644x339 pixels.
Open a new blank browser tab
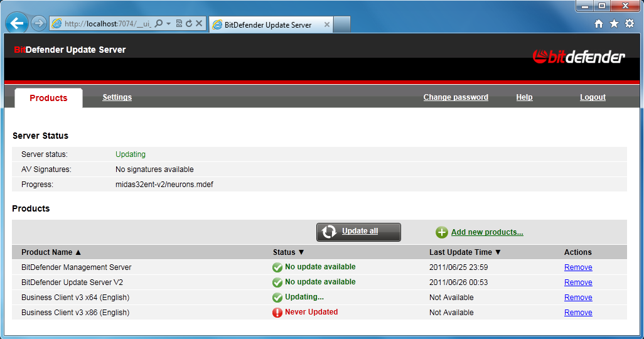tap(342, 24)
